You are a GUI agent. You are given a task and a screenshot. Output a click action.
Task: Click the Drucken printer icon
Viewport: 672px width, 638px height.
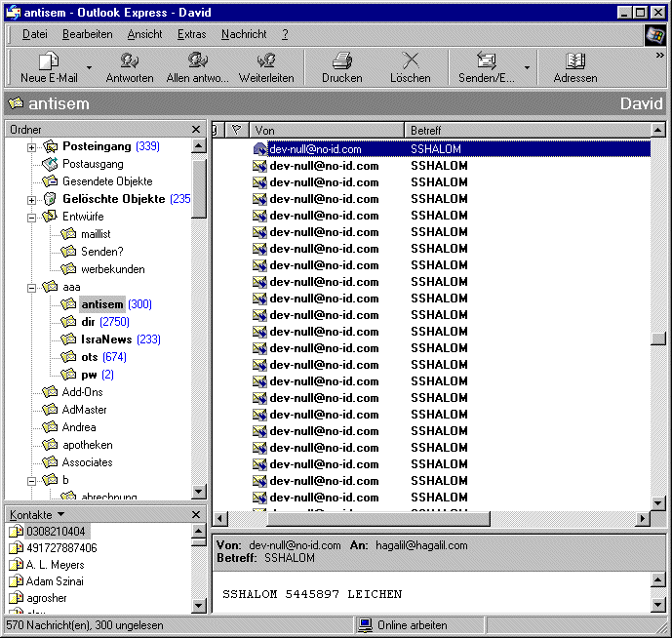(341, 61)
